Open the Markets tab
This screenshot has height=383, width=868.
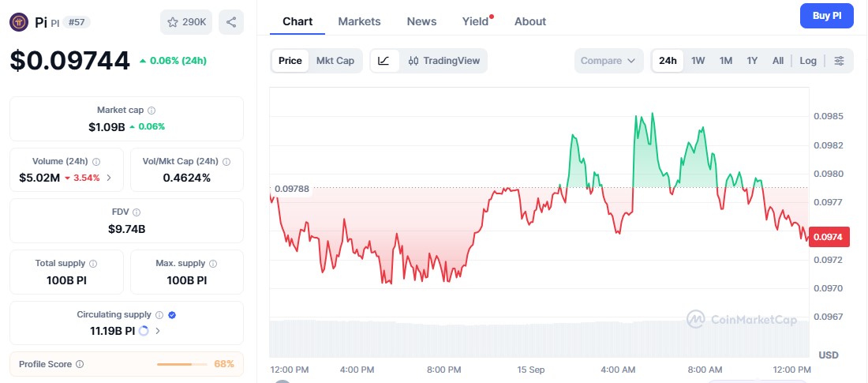(x=359, y=21)
